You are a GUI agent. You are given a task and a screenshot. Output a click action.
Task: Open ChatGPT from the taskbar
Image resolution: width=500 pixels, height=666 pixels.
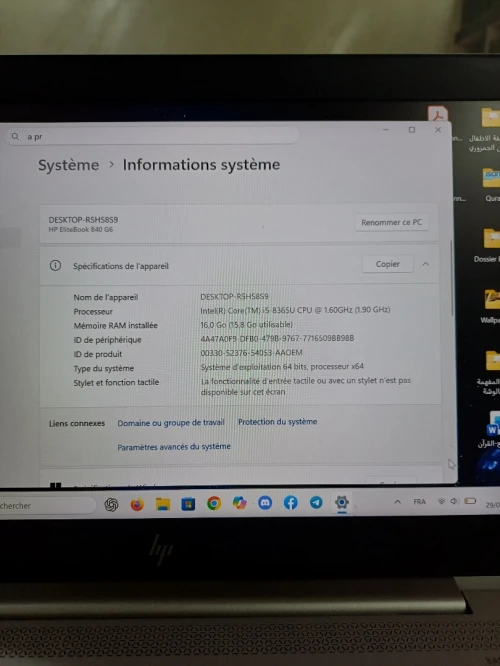(111, 504)
